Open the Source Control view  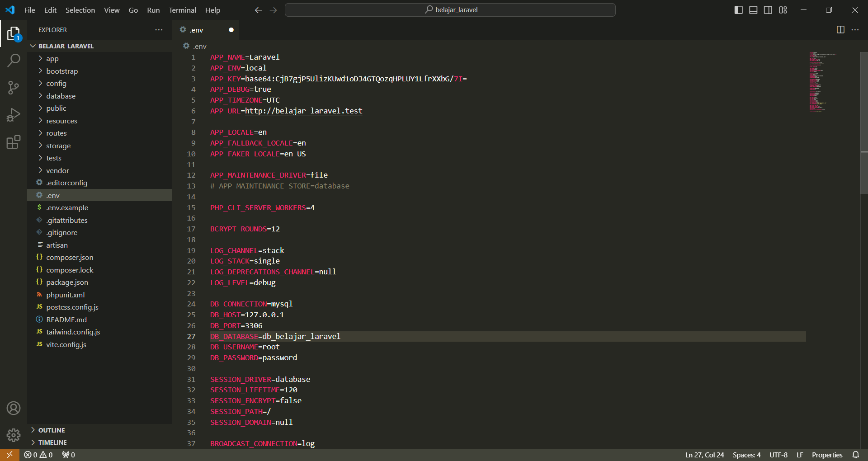point(14,88)
